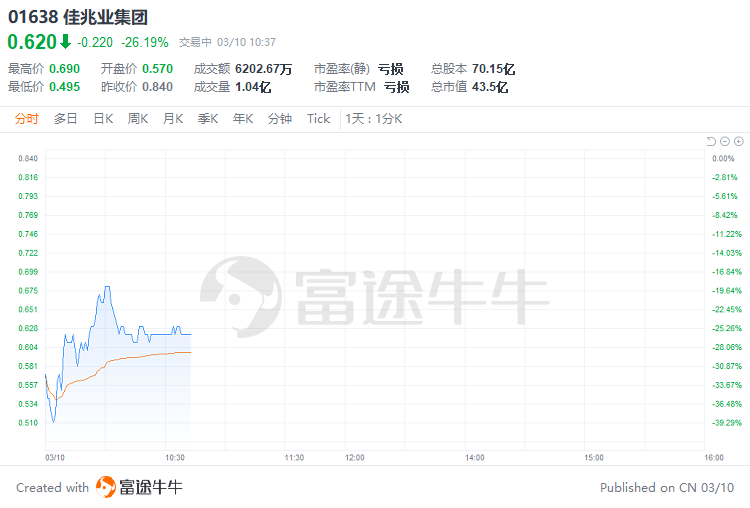Click the percent change -26.19%
The height and width of the screenshot is (508, 750).
[145, 43]
